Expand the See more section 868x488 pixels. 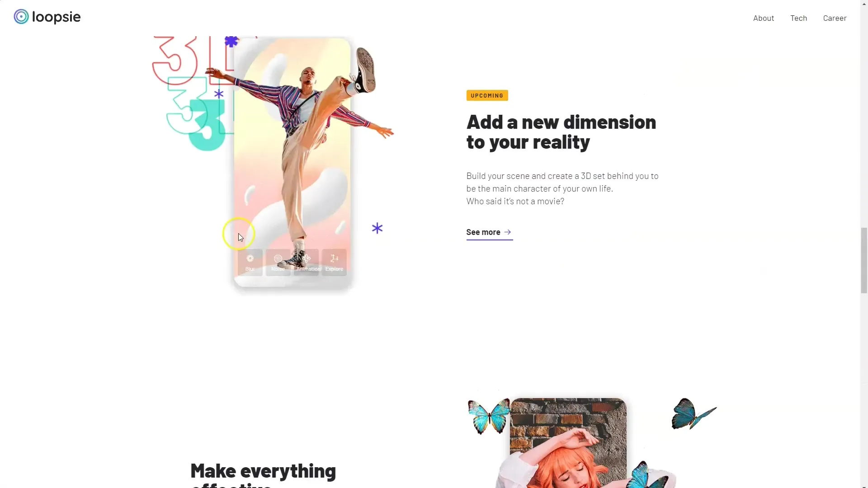tap(489, 232)
